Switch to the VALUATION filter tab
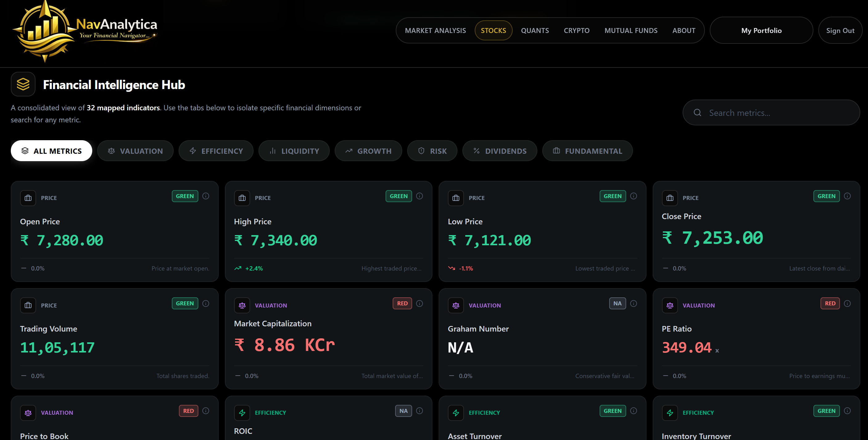 (135, 151)
